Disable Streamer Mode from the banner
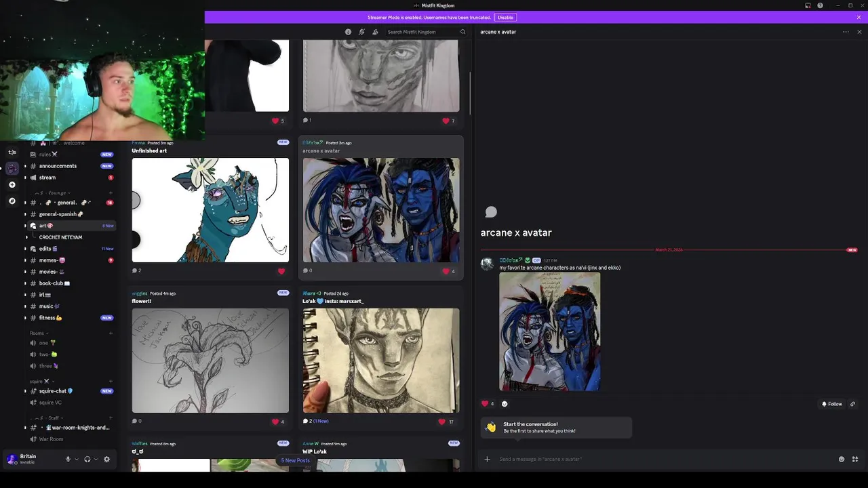 pyautogui.click(x=505, y=17)
